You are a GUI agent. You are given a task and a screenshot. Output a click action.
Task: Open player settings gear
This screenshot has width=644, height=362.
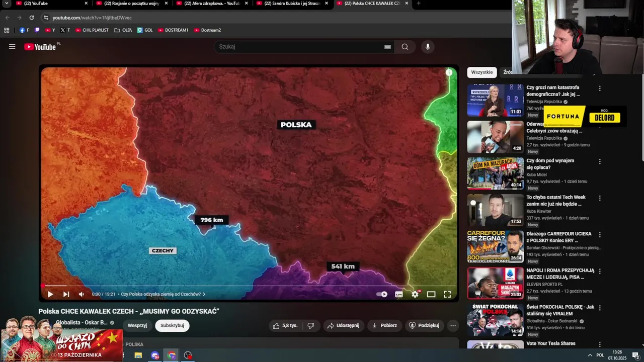click(415, 294)
